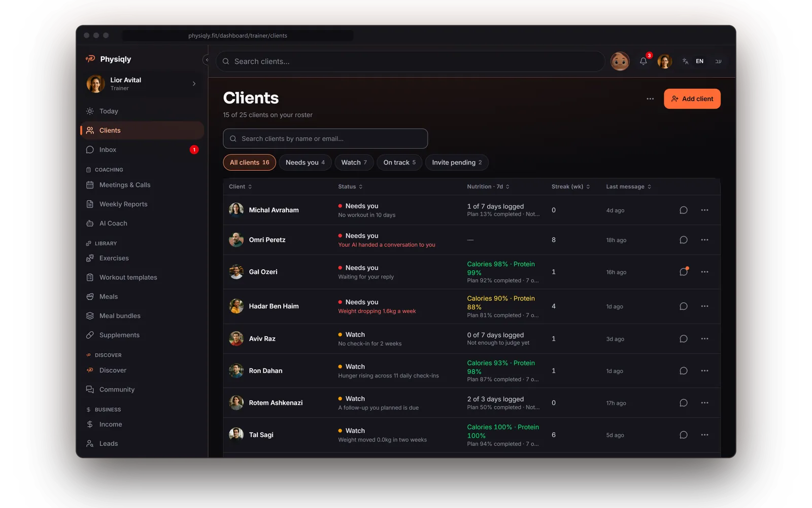Open Meal bundles
Viewport: 812px width, 508px height.
click(142, 316)
